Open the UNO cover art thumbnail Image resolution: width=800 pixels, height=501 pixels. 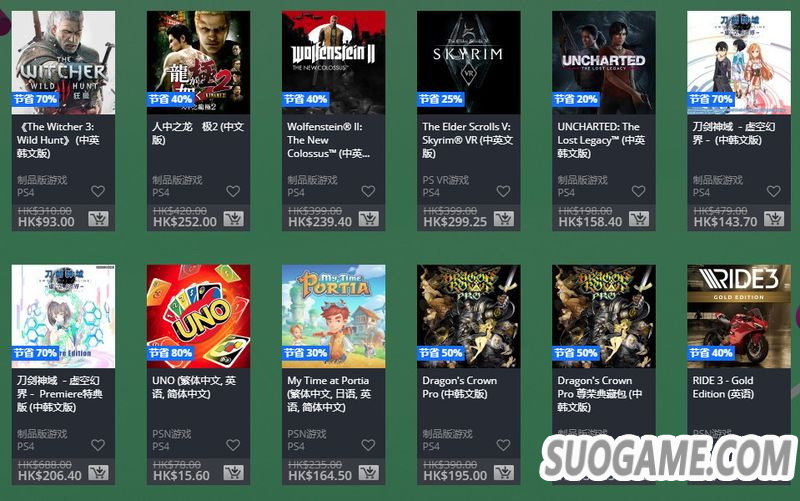pos(198,316)
